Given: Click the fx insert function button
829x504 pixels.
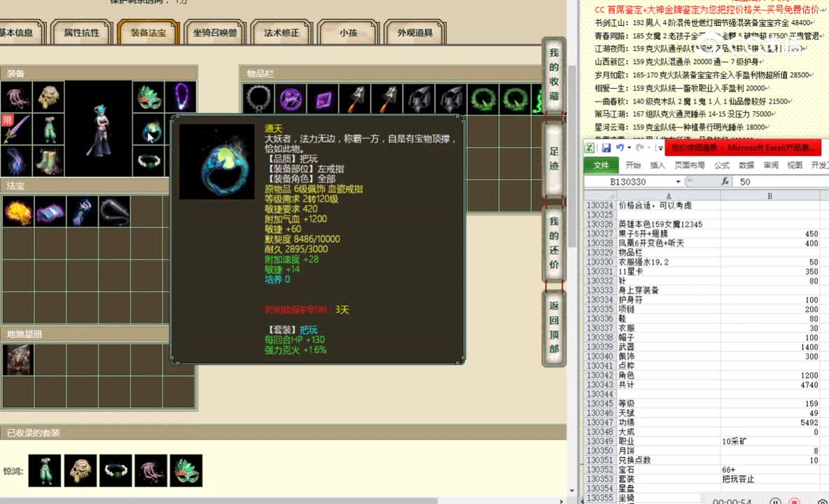Looking at the screenshot, I should 725,182.
